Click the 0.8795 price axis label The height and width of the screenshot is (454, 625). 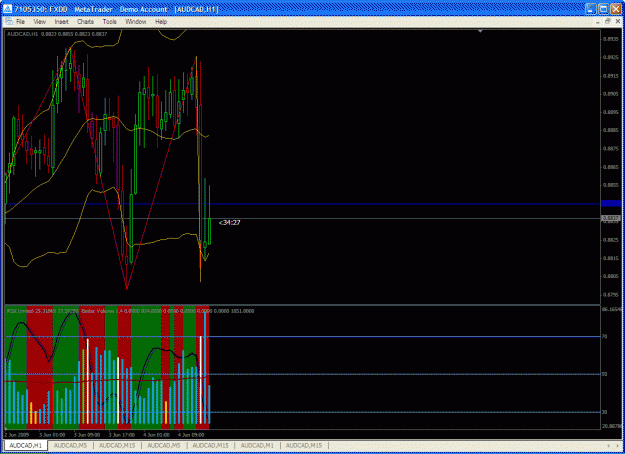(611, 295)
